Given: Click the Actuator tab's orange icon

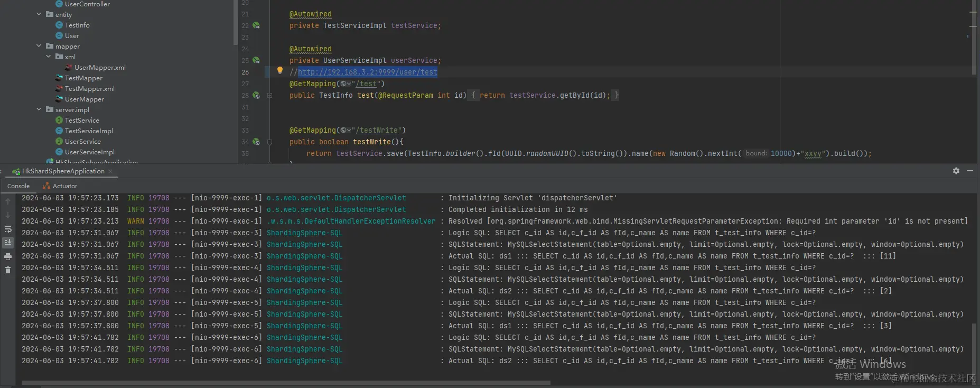Looking at the screenshot, I should [x=46, y=186].
